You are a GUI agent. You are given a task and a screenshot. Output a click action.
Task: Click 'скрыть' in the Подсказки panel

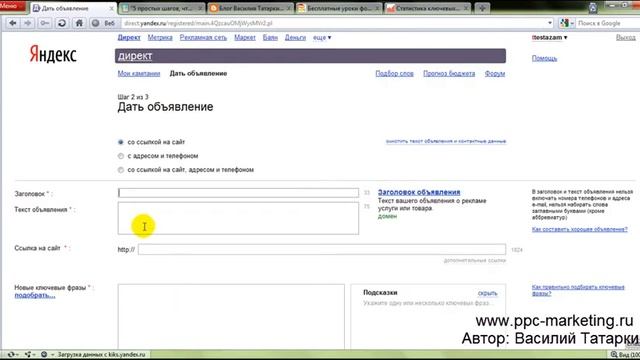pyautogui.click(x=487, y=293)
